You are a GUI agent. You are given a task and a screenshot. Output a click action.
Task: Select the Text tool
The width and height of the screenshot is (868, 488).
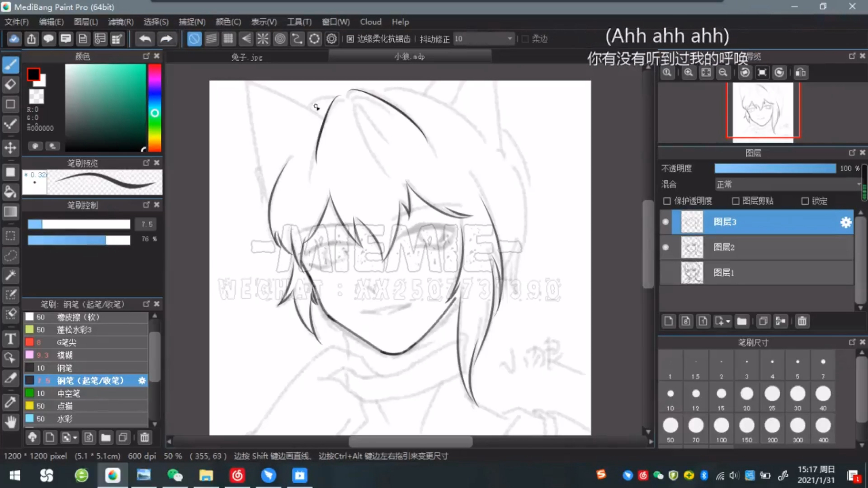[x=10, y=339]
